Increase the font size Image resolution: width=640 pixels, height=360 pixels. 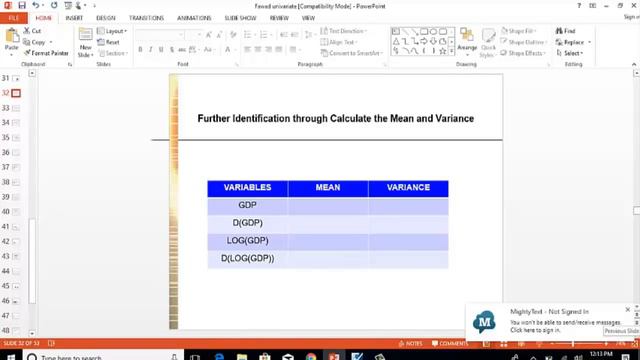click(x=209, y=35)
